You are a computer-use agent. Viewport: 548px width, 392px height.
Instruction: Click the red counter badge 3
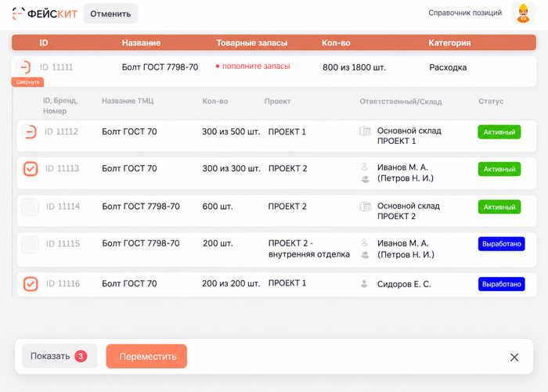81,356
